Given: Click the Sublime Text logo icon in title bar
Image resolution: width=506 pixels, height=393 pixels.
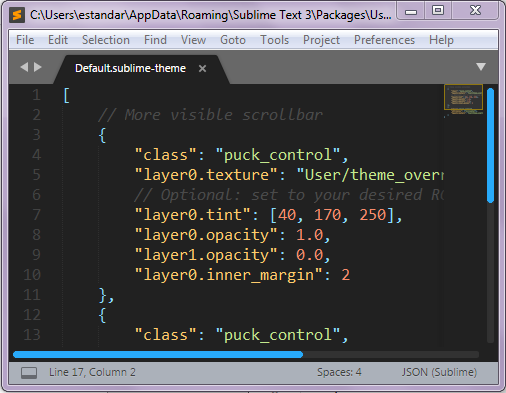Looking at the screenshot, I should click(17, 15).
